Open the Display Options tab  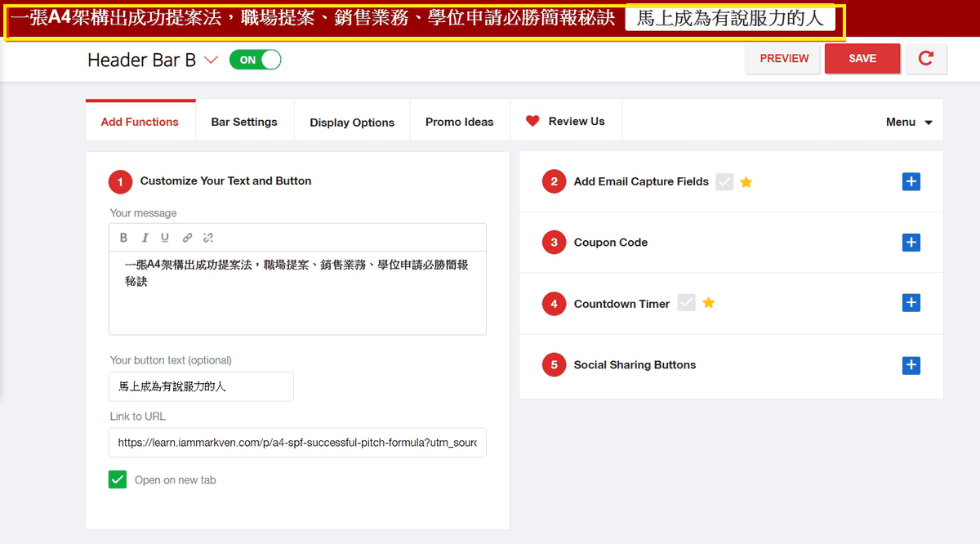point(352,122)
